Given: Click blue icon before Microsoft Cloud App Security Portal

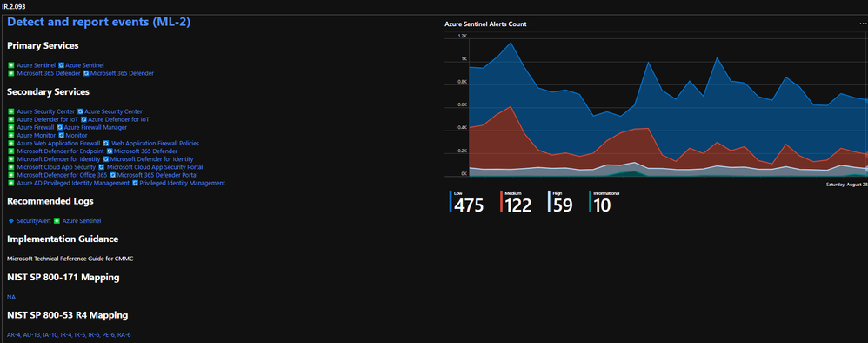Looking at the screenshot, I should (101, 167).
